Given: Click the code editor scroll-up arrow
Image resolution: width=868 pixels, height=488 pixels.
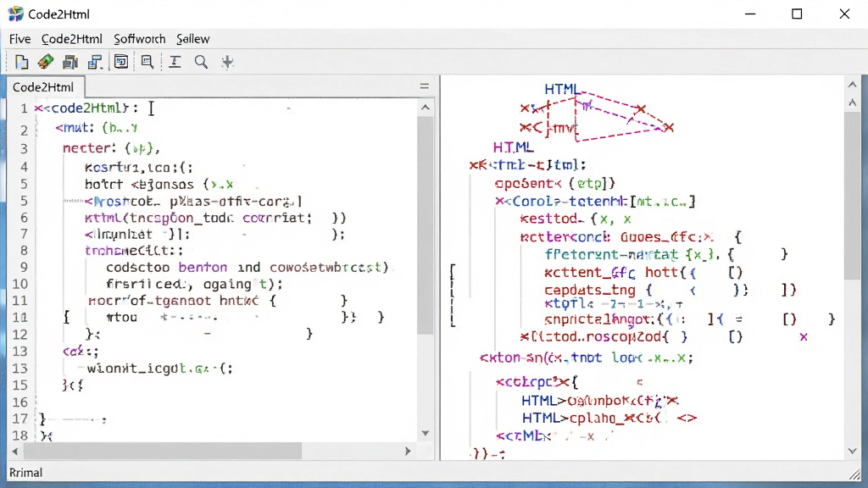Looking at the screenshot, I should tap(426, 108).
